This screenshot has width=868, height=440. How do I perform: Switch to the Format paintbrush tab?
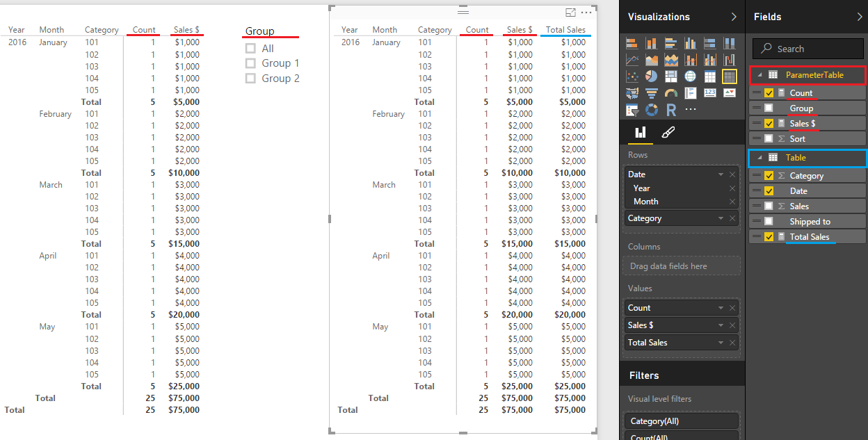coord(667,132)
